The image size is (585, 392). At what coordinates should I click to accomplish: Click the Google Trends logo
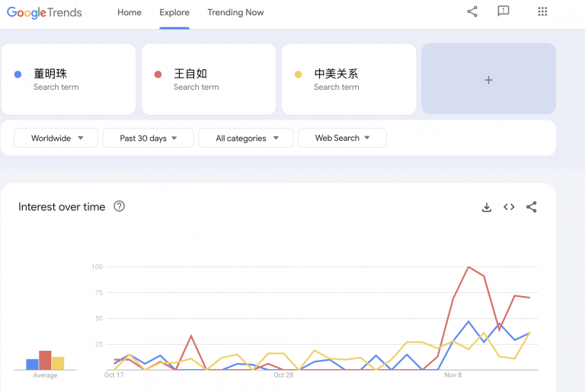tap(44, 12)
